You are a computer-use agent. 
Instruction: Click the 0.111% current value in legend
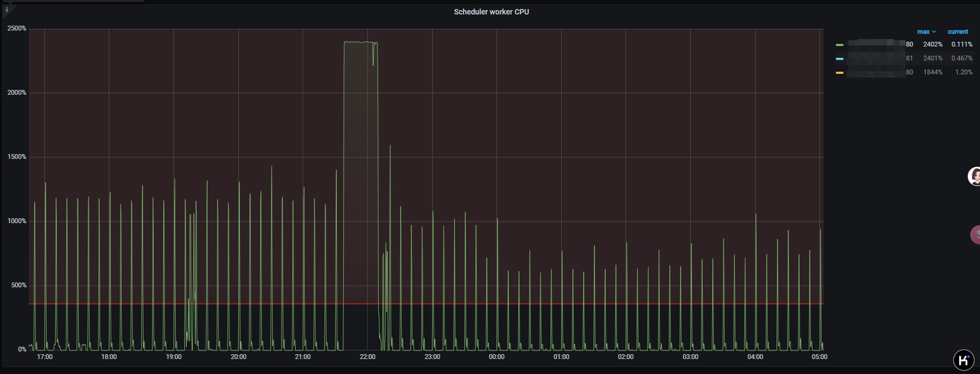pos(962,44)
